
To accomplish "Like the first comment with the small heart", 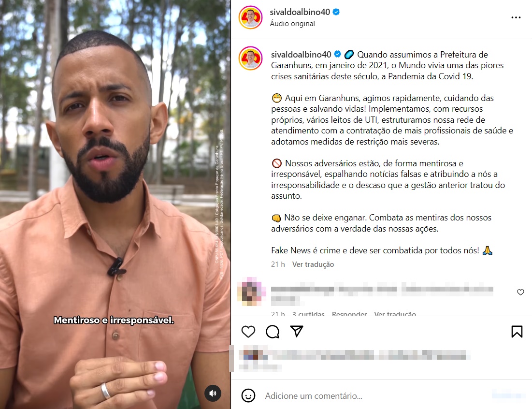I will coord(520,292).
